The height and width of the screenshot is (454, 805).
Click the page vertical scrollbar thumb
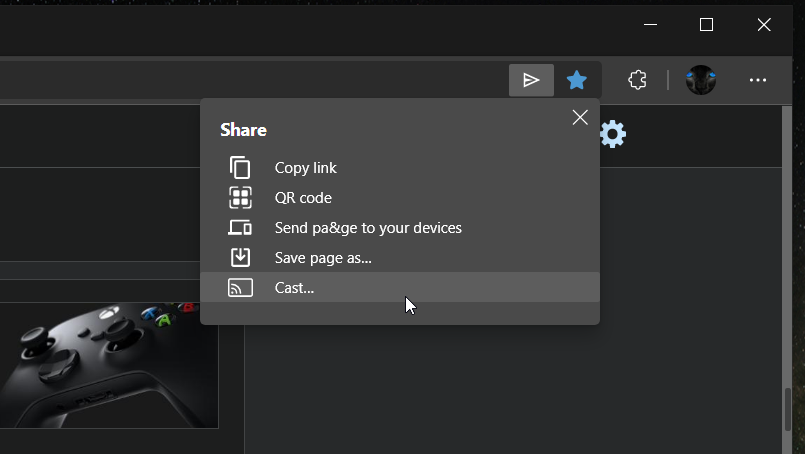788,409
